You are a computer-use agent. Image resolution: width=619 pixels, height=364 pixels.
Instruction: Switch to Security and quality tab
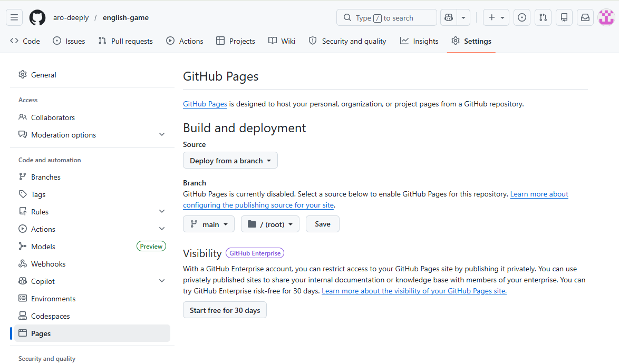click(x=347, y=41)
